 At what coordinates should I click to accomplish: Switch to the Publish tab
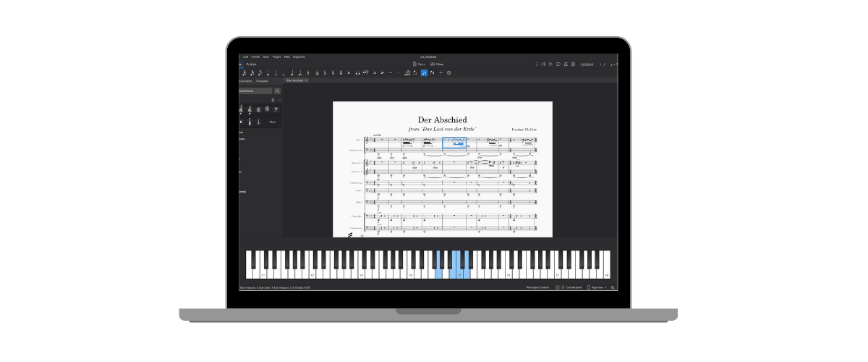point(252,64)
